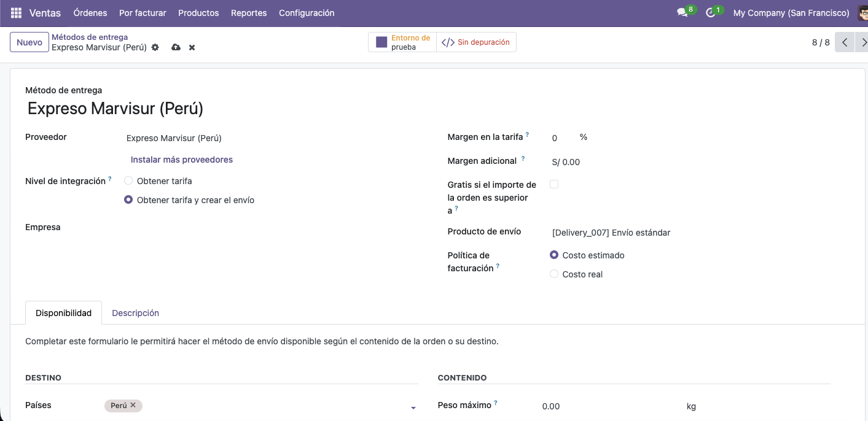
Task: Open the user avatar menu
Action: 863,13
